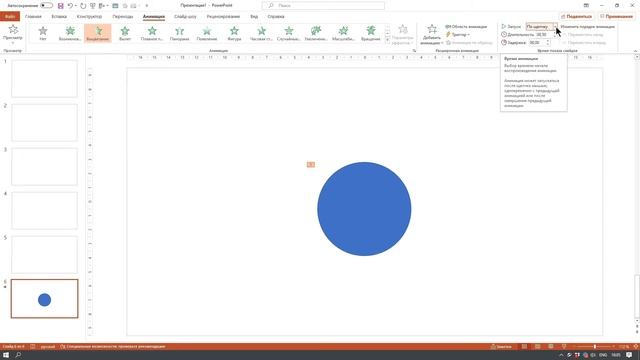
Task: Select slide 4 thumbnail
Action: coord(44,211)
